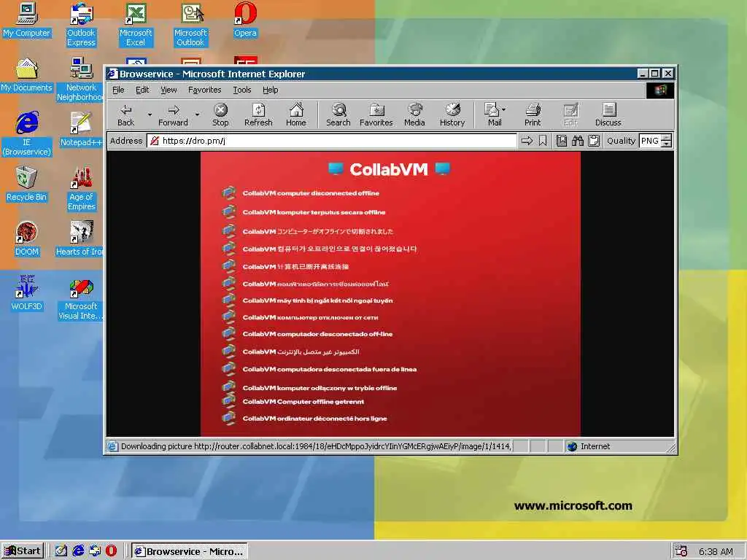Click the Discuss toolbar button
The image size is (747, 560).
click(x=608, y=115)
